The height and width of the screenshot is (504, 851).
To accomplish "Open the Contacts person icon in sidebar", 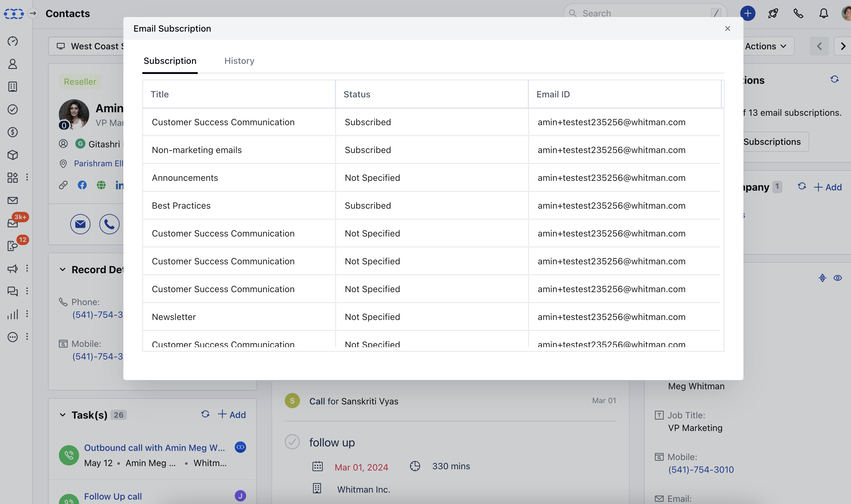I will pyautogui.click(x=13, y=64).
